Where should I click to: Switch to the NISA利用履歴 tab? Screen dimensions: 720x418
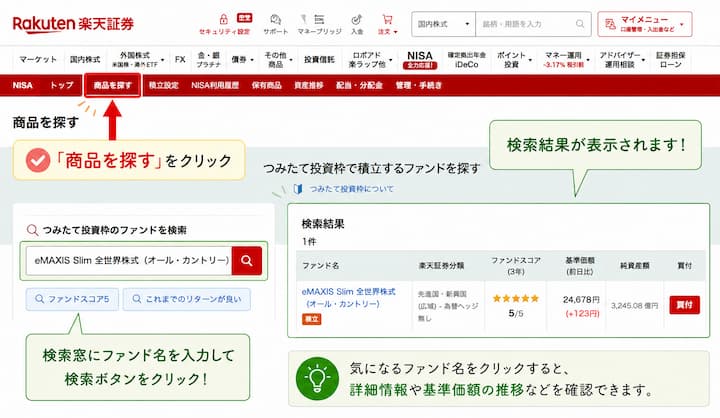click(x=215, y=85)
